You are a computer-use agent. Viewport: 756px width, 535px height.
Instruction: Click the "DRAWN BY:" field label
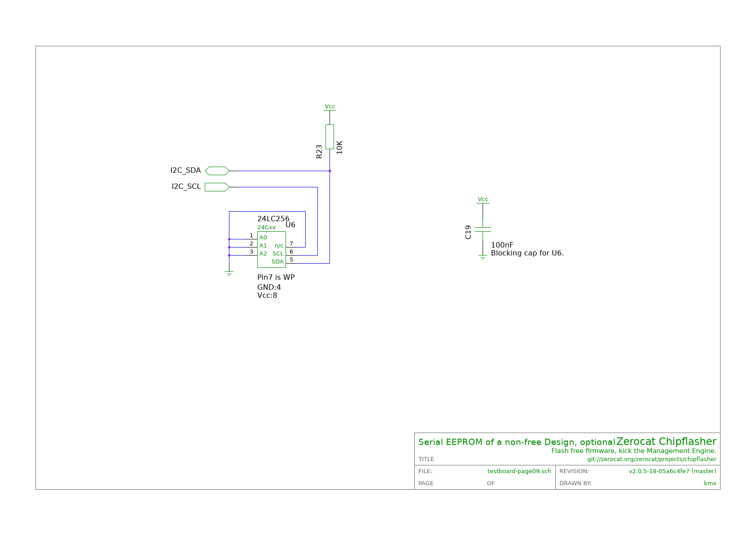click(576, 483)
